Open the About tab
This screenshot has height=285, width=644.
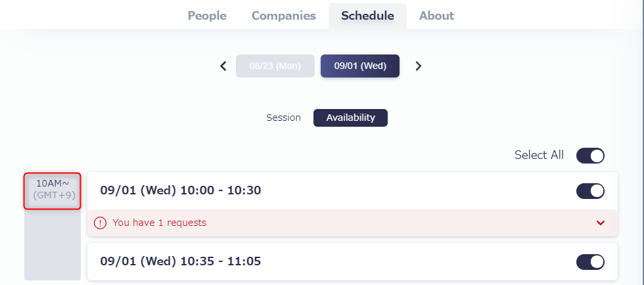[x=436, y=16]
